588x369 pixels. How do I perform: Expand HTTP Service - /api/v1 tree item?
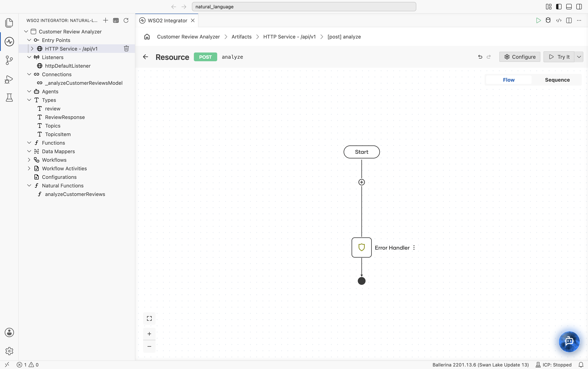coord(32,49)
